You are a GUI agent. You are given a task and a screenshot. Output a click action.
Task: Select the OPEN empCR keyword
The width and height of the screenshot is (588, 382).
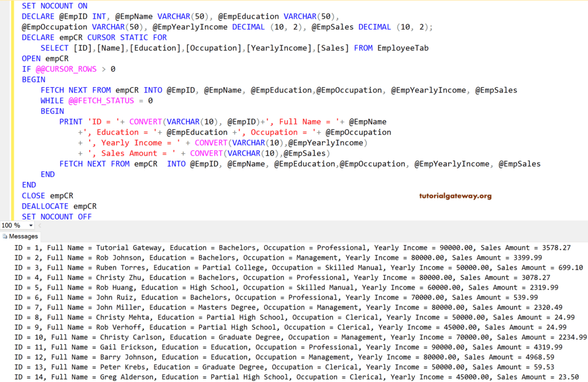44,58
